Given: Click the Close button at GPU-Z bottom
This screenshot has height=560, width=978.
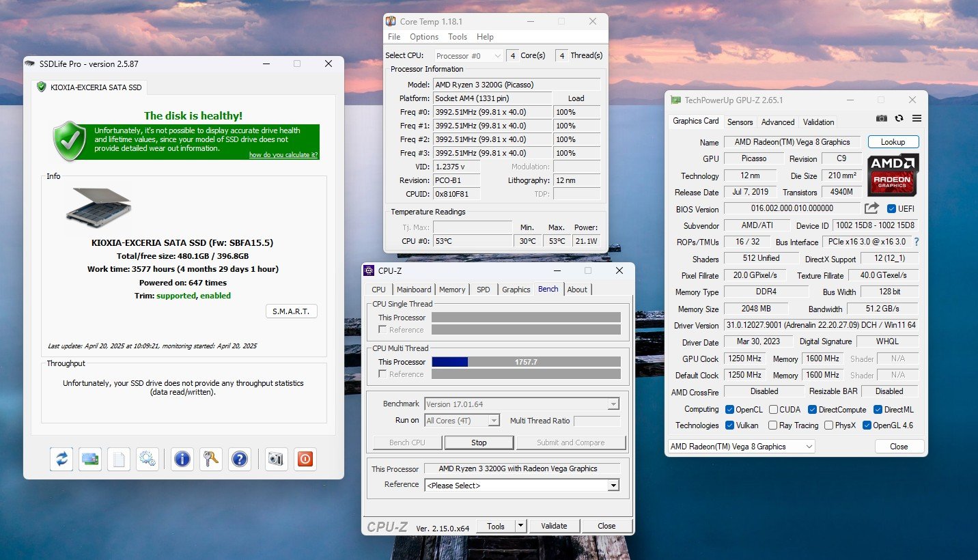Looking at the screenshot, I should 899,447.
